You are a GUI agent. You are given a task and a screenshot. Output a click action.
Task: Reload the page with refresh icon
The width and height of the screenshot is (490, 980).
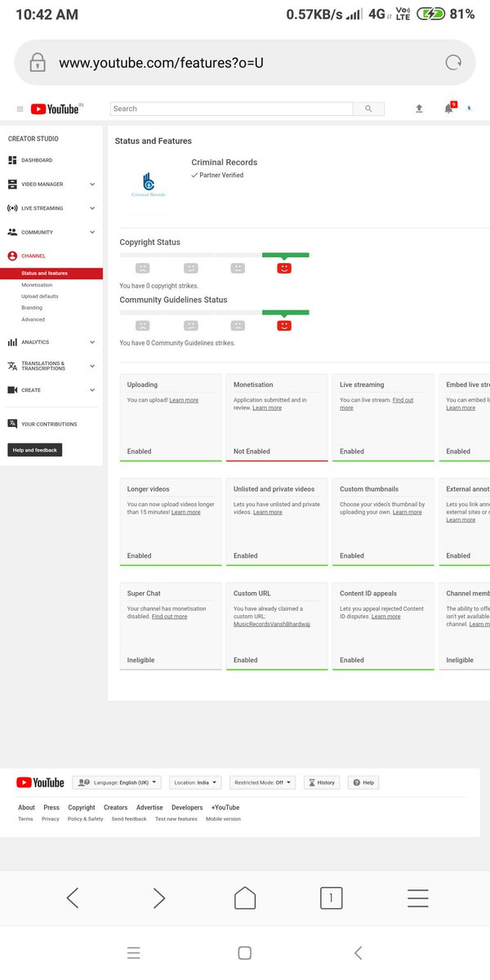pos(452,63)
